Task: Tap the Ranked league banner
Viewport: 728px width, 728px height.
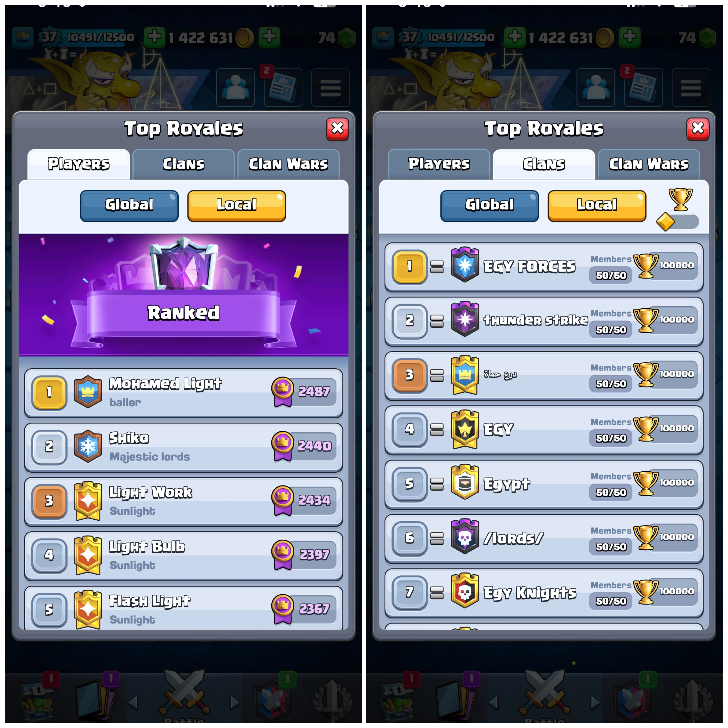Action: click(x=184, y=295)
